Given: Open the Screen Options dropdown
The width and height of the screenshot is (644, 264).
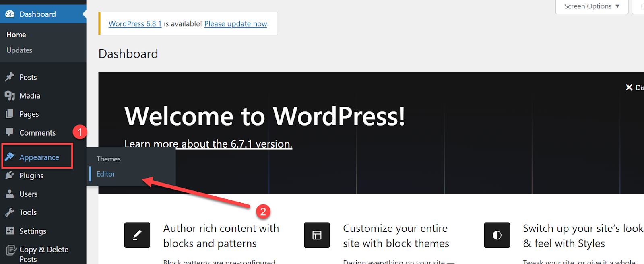Looking at the screenshot, I should point(592,6).
